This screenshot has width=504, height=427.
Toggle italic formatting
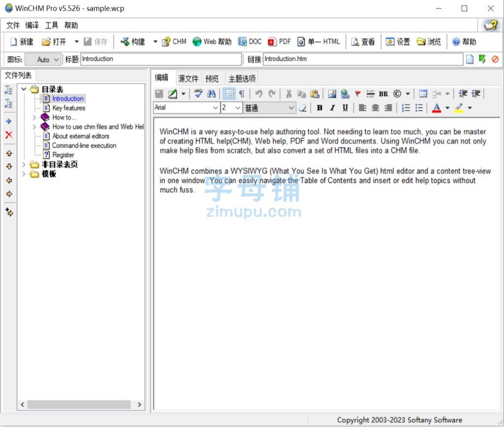click(x=332, y=108)
